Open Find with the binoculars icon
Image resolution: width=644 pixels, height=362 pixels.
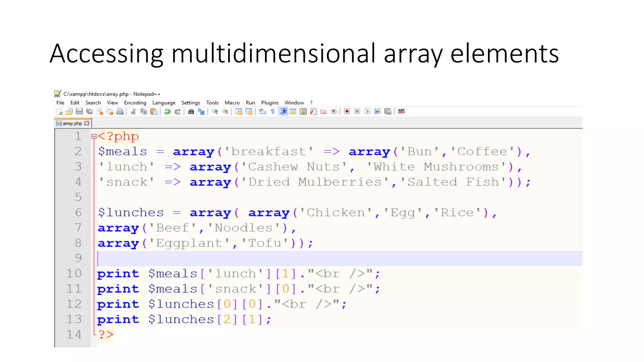point(191,112)
